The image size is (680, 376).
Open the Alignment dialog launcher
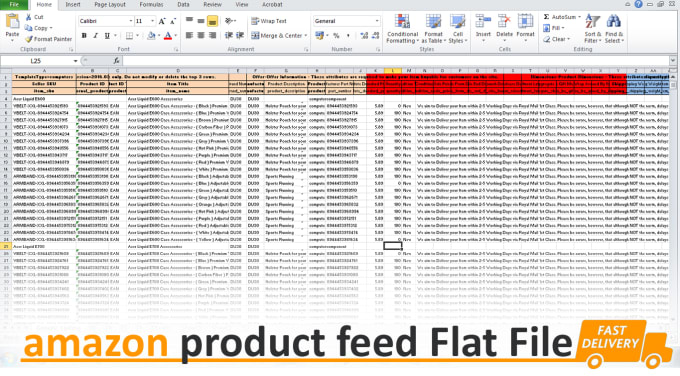click(306, 50)
